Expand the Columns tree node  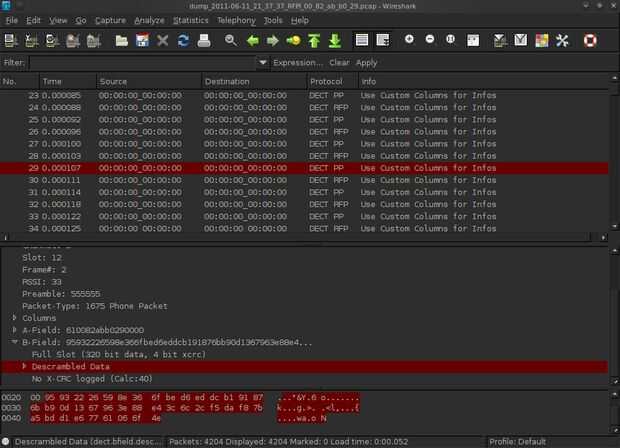[14, 318]
